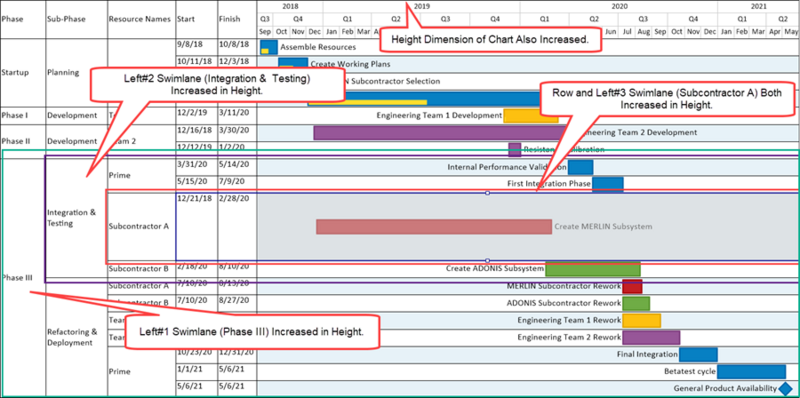
Task: Select the 12/21/18 start date cell
Action: pos(196,227)
